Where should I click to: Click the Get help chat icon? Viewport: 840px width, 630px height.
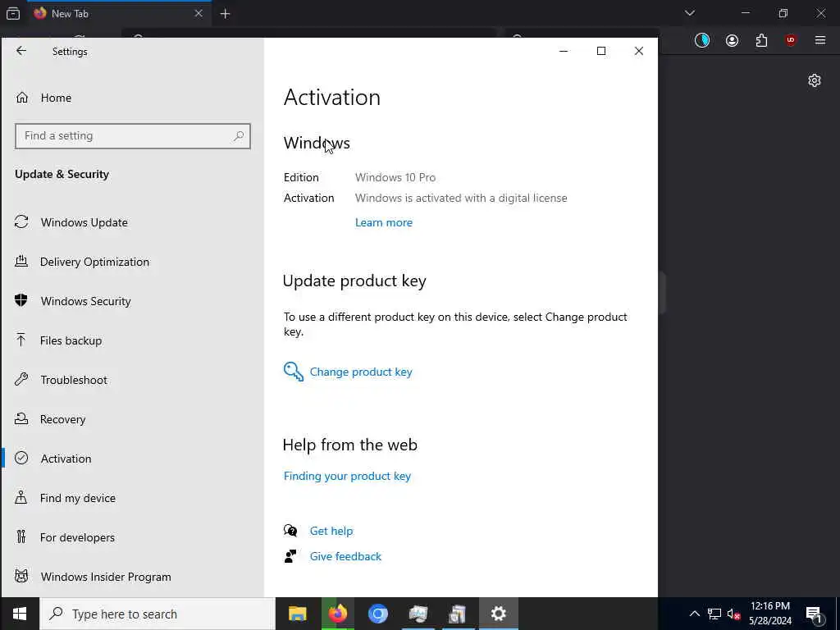pos(290,531)
